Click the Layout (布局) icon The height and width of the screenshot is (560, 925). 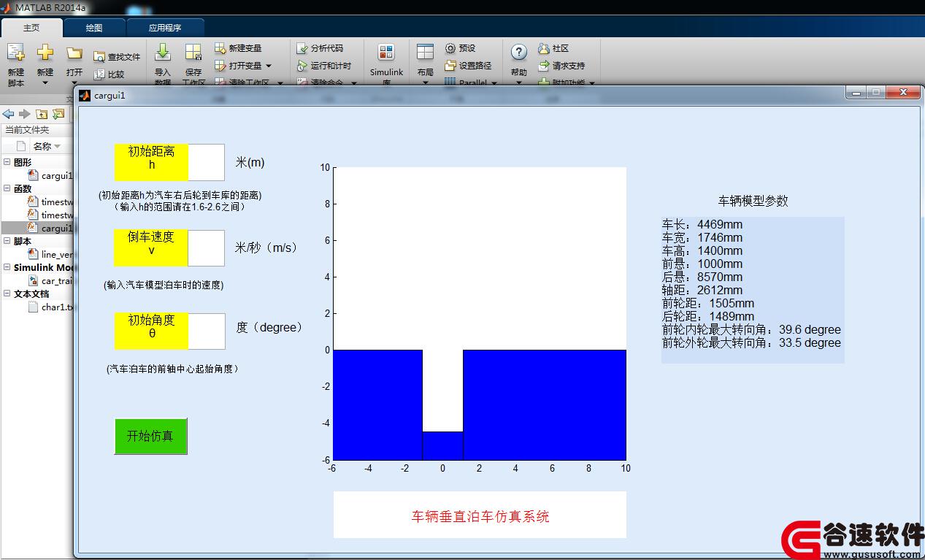(x=425, y=53)
